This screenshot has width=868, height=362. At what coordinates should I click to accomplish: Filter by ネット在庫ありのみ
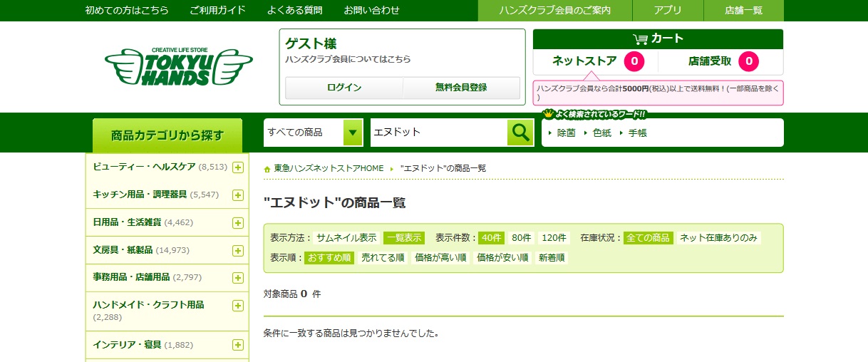click(718, 238)
